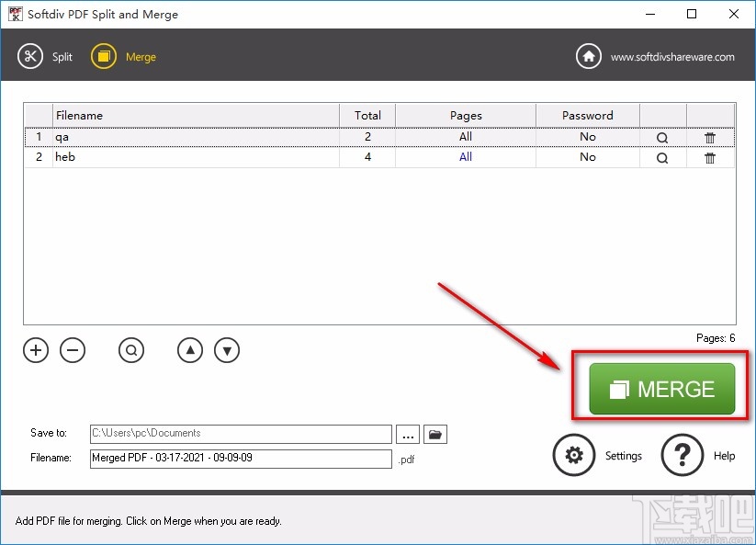Open Settings via gear icon
Screen dimensions: 756x545
pyautogui.click(x=574, y=455)
